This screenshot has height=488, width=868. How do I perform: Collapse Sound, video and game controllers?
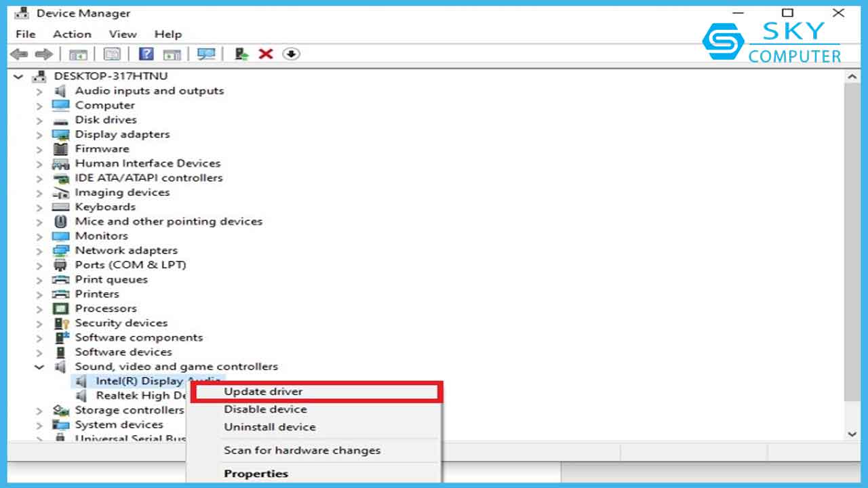39,367
